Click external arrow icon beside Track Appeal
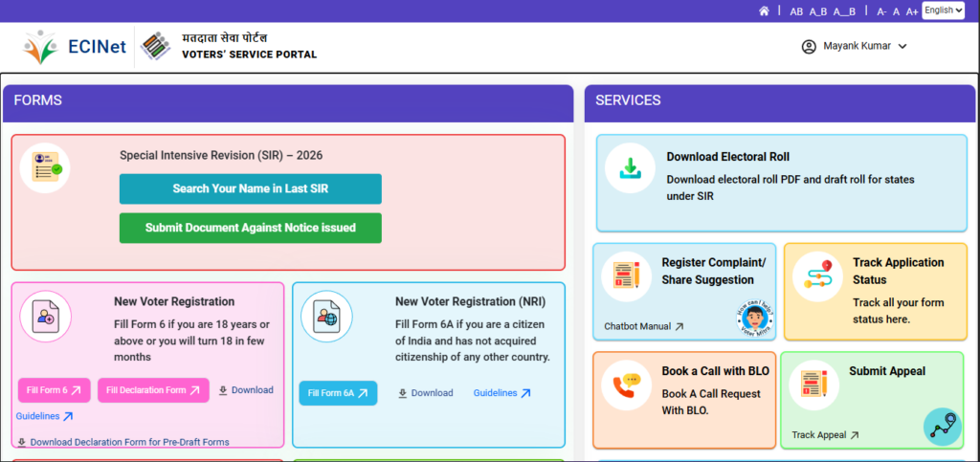Screen dimensions: 980x462 pos(855,435)
